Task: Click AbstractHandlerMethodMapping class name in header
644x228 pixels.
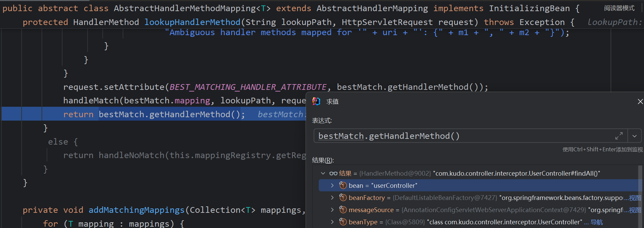Action: (x=185, y=8)
